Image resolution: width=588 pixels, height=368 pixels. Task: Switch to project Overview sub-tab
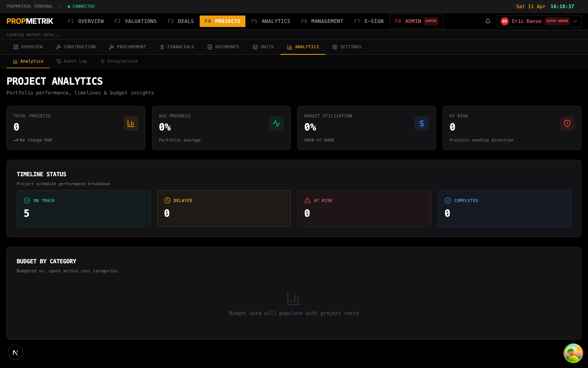tap(28, 47)
